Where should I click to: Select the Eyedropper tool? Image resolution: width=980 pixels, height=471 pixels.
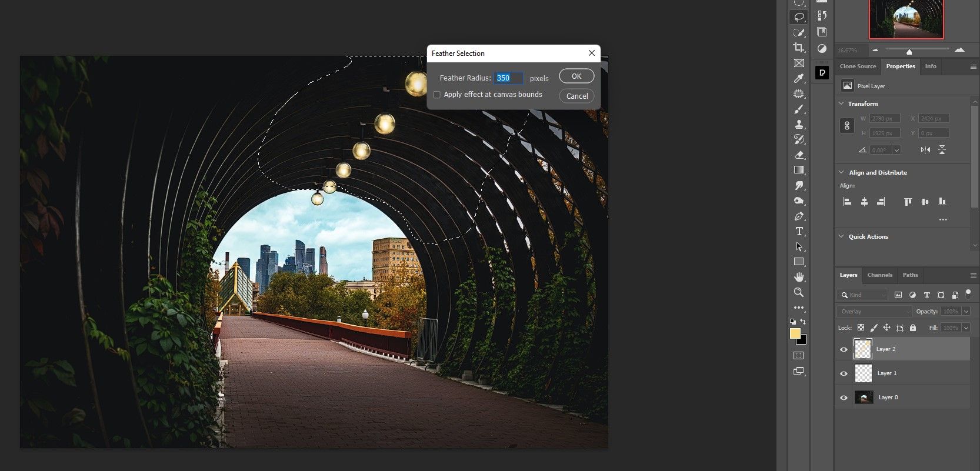(799, 78)
